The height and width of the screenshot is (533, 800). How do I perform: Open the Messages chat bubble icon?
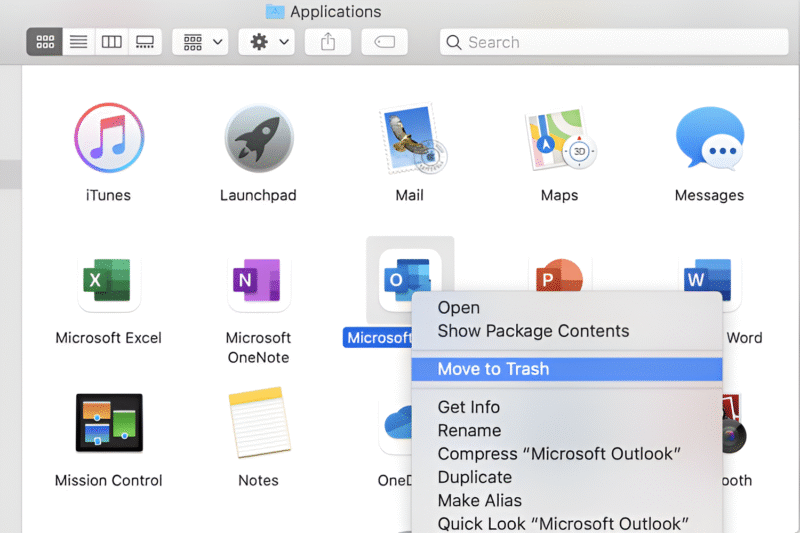point(709,138)
